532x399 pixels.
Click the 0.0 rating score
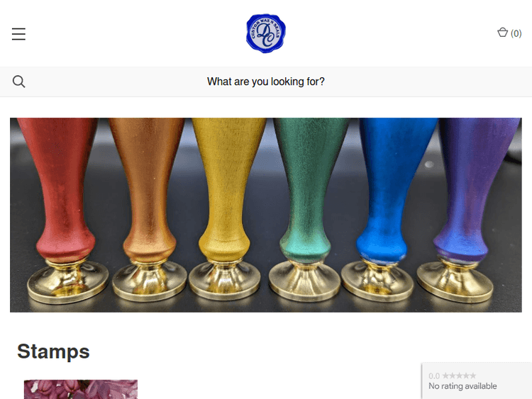coord(434,376)
